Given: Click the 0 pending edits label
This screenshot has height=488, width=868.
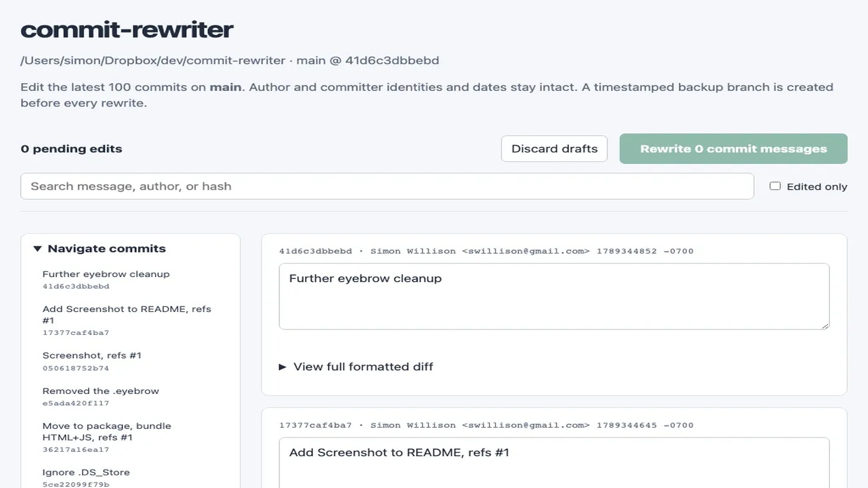Looking at the screenshot, I should pyautogui.click(x=71, y=149).
